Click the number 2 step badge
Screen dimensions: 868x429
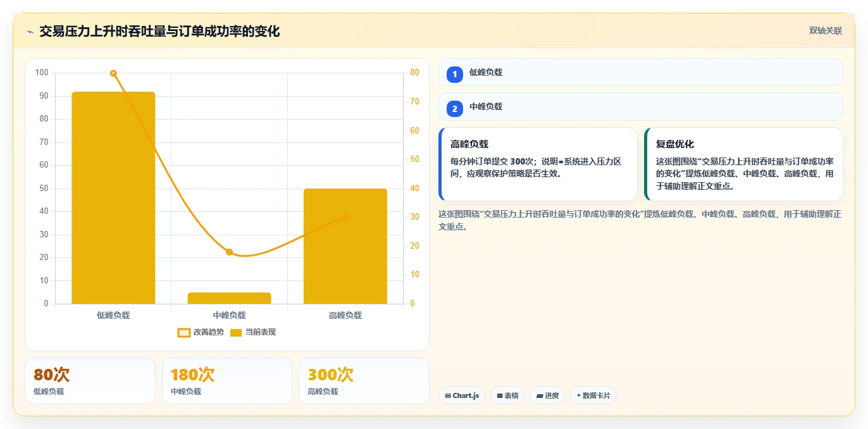tap(454, 109)
